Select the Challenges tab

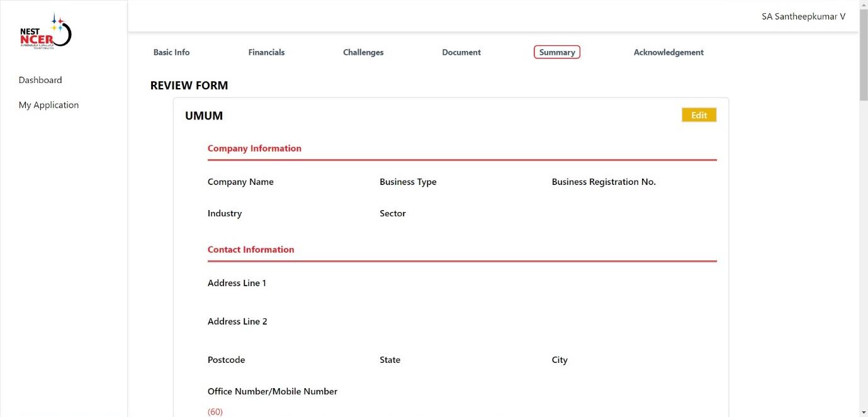click(x=363, y=52)
